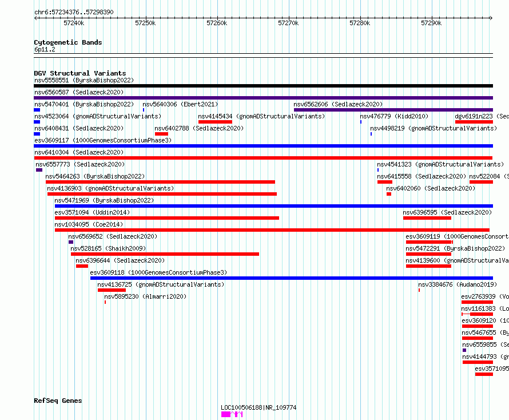Open the LOC100506188|NR_109774 gene label
The height and width of the screenshot is (420, 509).
(259, 407)
